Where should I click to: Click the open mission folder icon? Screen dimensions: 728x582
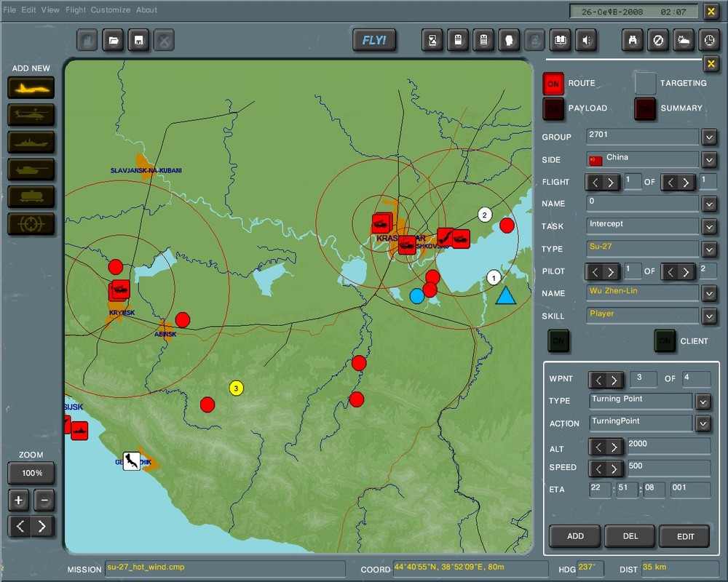(x=114, y=41)
